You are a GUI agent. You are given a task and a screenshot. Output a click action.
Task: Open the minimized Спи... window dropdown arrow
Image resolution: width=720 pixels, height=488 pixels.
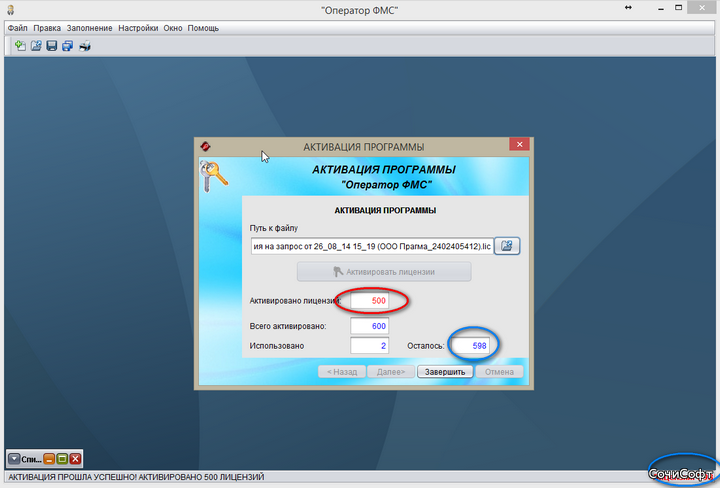point(14,459)
